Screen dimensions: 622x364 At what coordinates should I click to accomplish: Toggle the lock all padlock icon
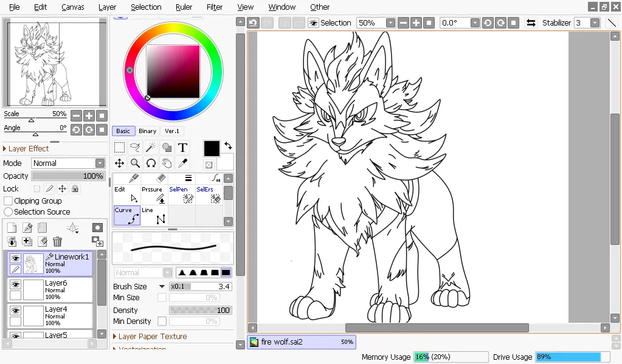[75, 189]
